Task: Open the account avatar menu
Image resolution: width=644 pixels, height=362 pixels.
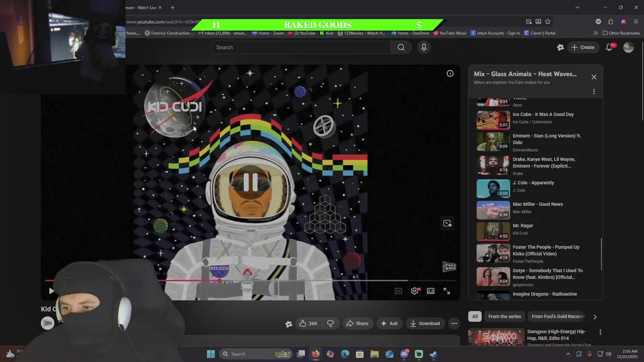Action: (x=628, y=47)
